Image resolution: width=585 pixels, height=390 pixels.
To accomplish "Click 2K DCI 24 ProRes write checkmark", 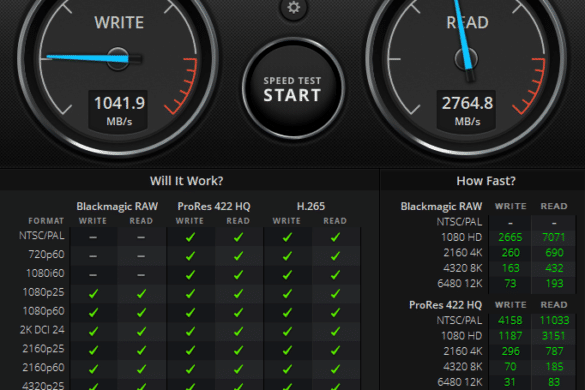I will point(190,331).
